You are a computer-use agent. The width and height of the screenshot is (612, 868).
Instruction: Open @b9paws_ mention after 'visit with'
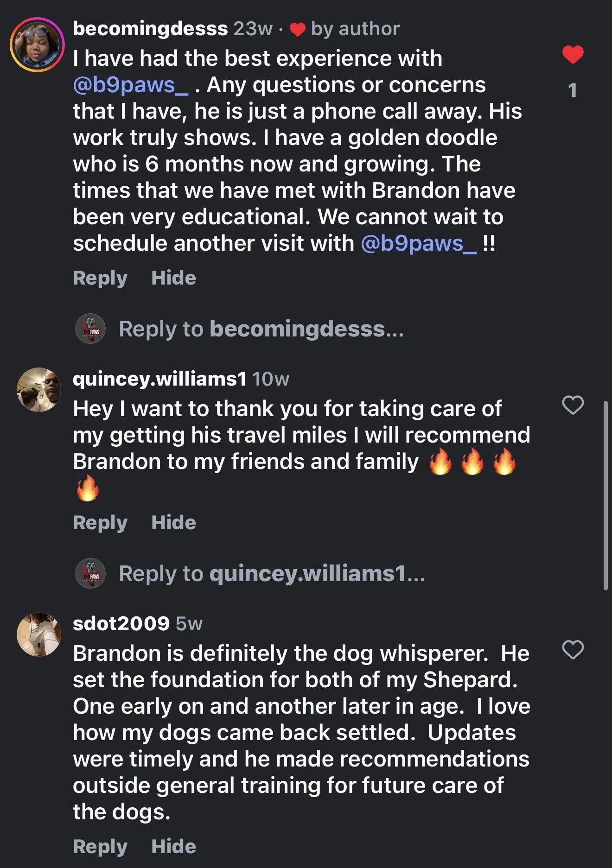coord(419,244)
